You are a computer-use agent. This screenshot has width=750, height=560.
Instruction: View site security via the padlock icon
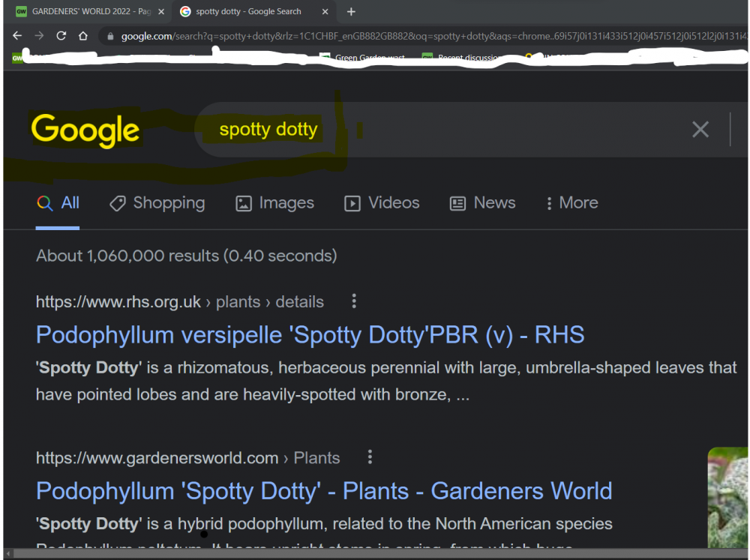click(x=110, y=36)
